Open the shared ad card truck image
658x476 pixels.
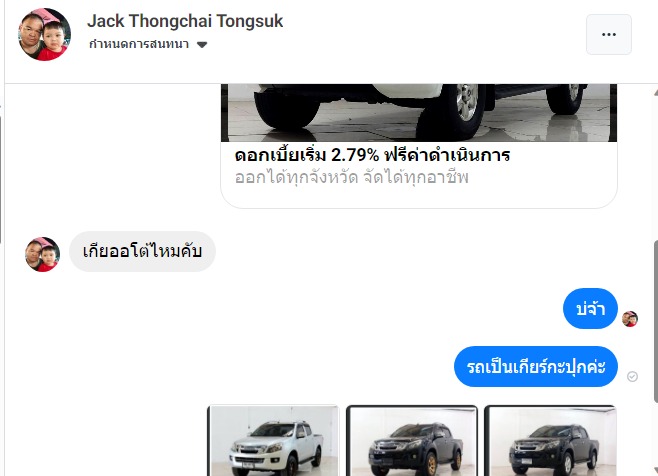point(419,113)
